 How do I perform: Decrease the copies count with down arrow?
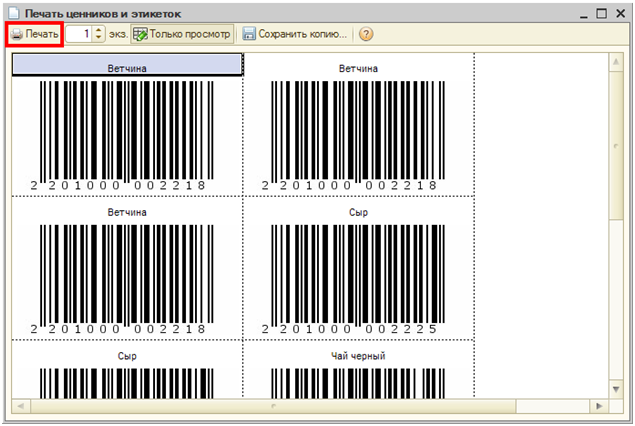pyautogui.click(x=98, y=38)
